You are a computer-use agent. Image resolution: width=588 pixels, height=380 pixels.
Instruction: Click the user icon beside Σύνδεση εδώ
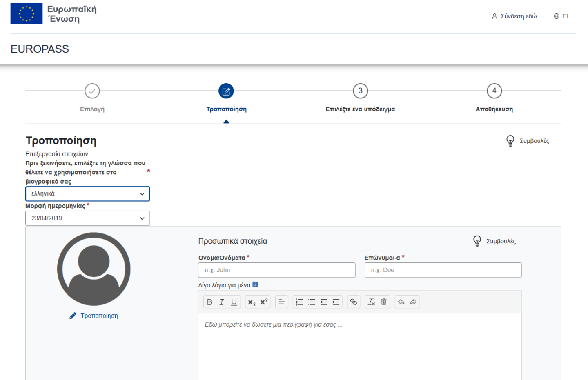tap(494, 16)
